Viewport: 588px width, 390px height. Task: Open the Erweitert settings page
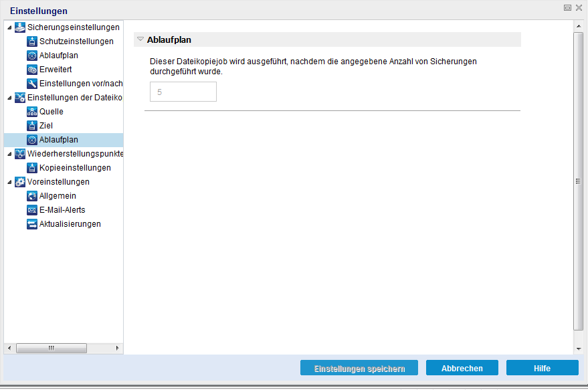[x=56, y=70]
